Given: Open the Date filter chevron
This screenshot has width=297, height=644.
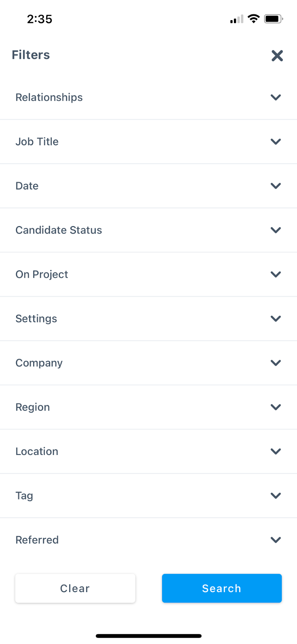Looking at the screenshot, I should click(276, 186).
